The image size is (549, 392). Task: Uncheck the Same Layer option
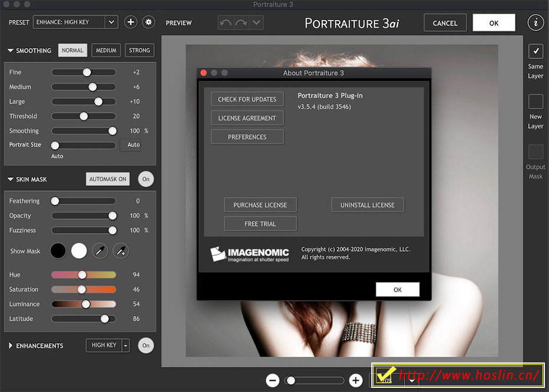(535, 51)
